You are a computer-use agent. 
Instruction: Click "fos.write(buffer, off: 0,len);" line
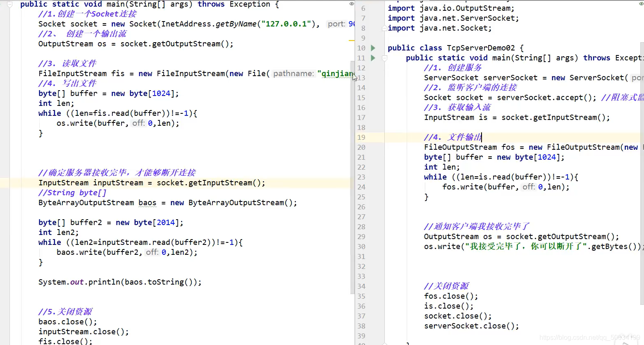pyautogui.click(x=506, y=187)
